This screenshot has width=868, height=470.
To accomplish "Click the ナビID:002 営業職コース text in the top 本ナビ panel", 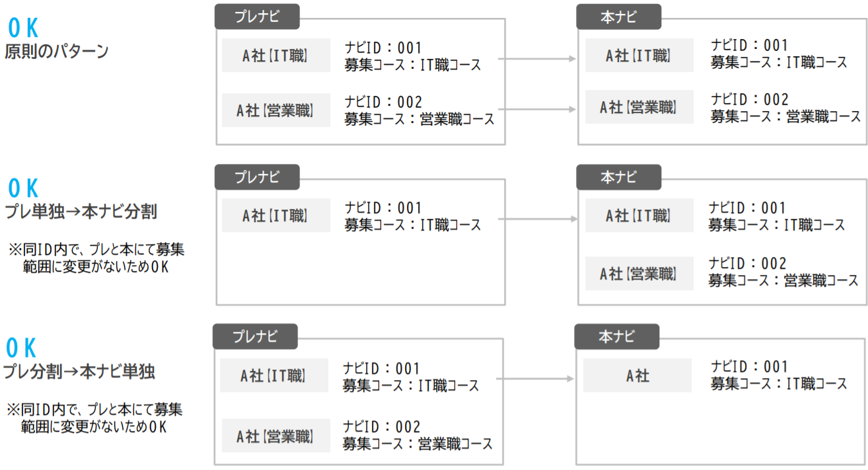I will [785, 108].
